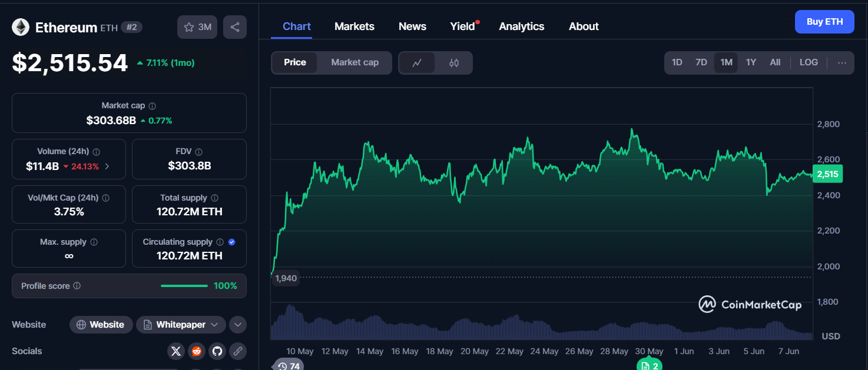The height and width of the screenshot is (370, 868).
Task: Switch to candlestick chart icon
Action: click(x=454, y=63)
